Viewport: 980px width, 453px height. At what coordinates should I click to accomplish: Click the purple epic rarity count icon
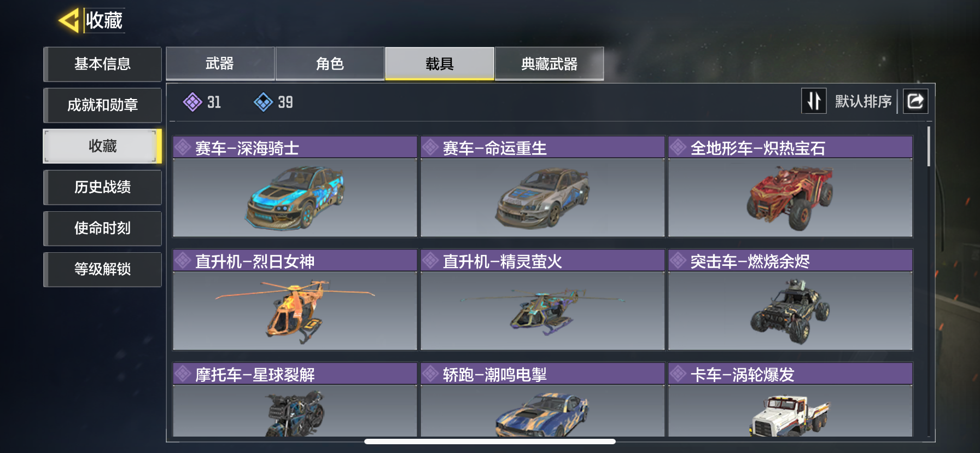192,102
